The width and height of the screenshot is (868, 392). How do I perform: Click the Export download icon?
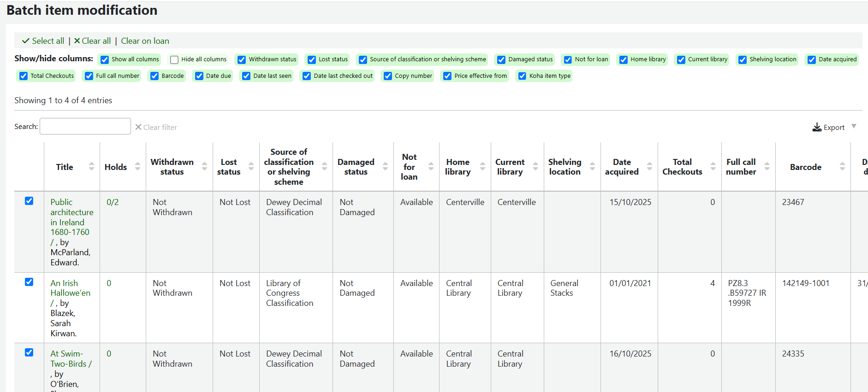click(x=816, y=127)
